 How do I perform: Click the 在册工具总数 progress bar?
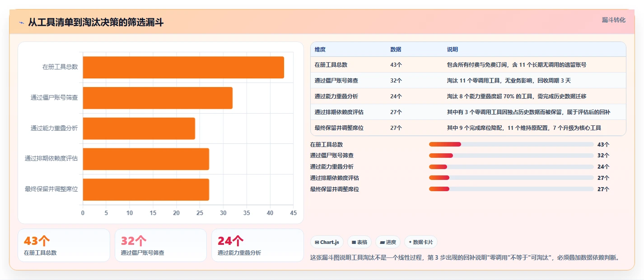click(511, 144)
